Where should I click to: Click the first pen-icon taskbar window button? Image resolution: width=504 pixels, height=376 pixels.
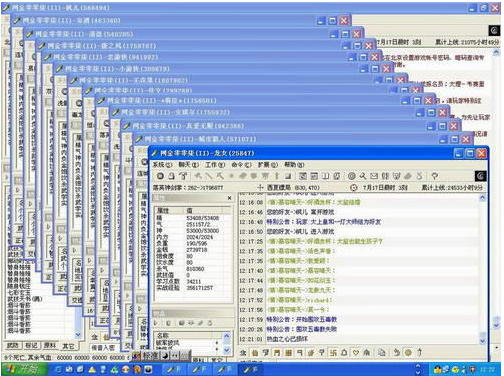(174, 369)
